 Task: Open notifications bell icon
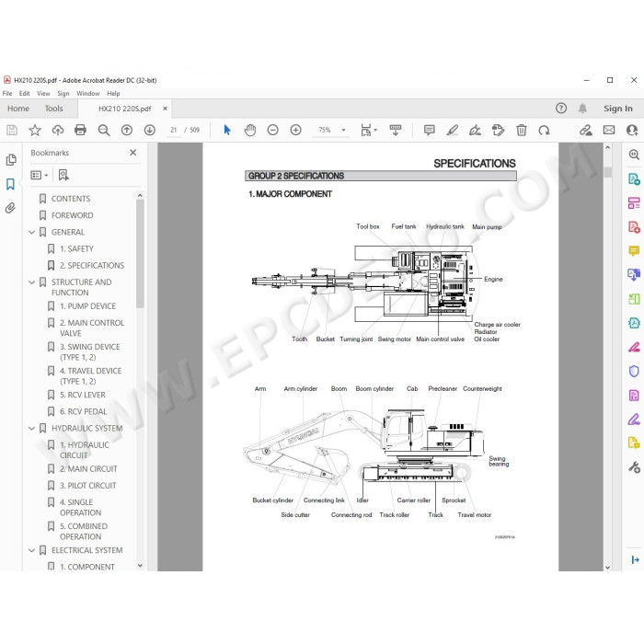tap(582, 108)
